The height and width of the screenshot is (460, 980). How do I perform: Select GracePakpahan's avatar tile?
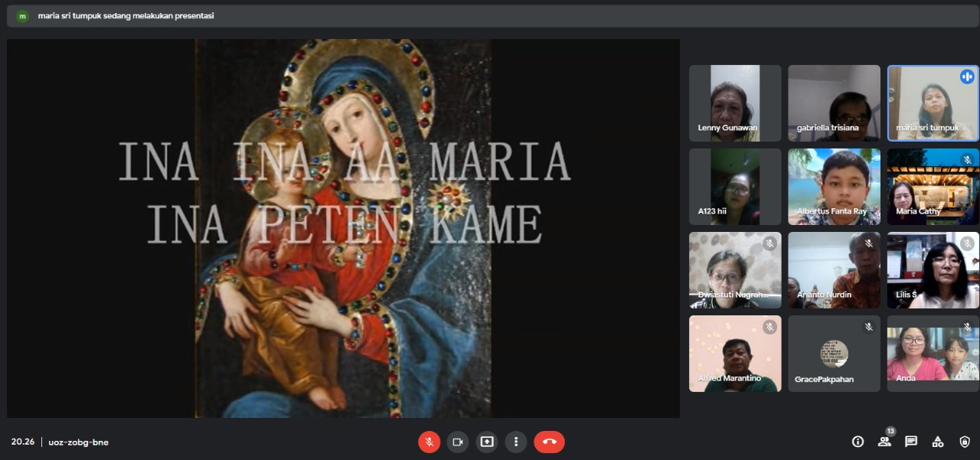tap(835, 354)
